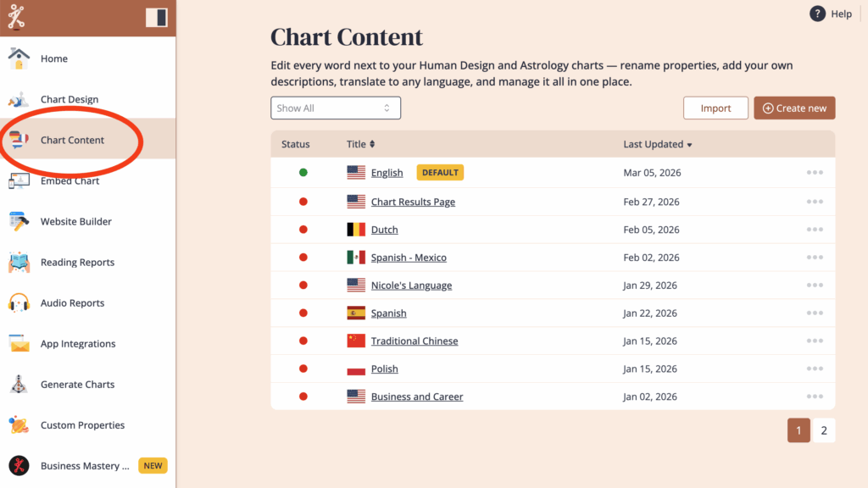Image resolution: width=868 pixels, height=488 pixels.
Task: Select Chart Content in the sidebar menu
Action: pyautogui.click(x=72, y=141)
